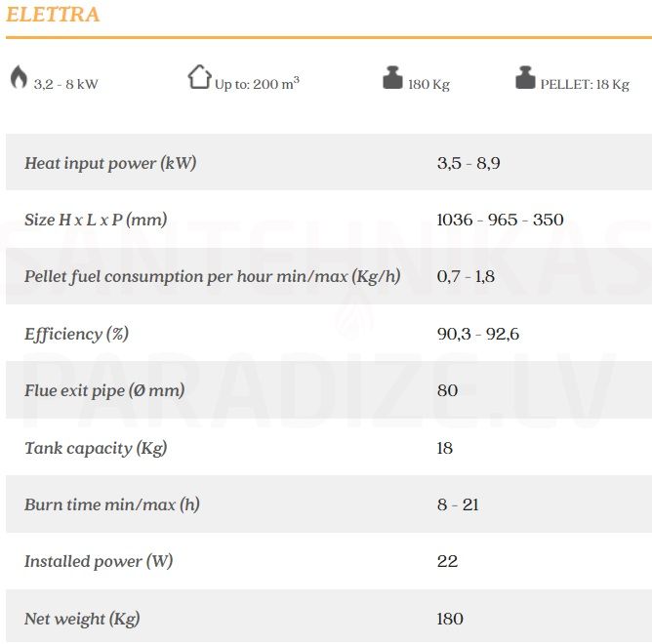The height and width of the screenshot is (644, 652).
Task: Click the weight icon beside PELLET: 18 Kg
Action: pyautogui.click(x=525, y=77)
